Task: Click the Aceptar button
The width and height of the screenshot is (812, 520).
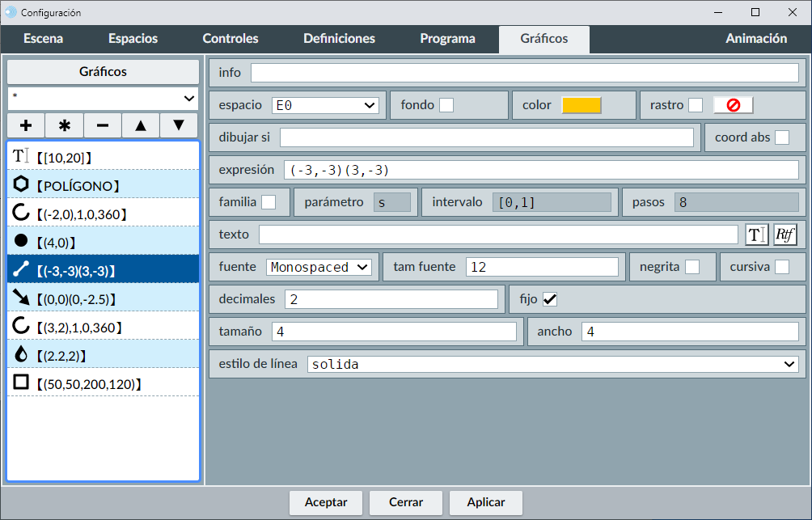Action: (x=326, y=502)
